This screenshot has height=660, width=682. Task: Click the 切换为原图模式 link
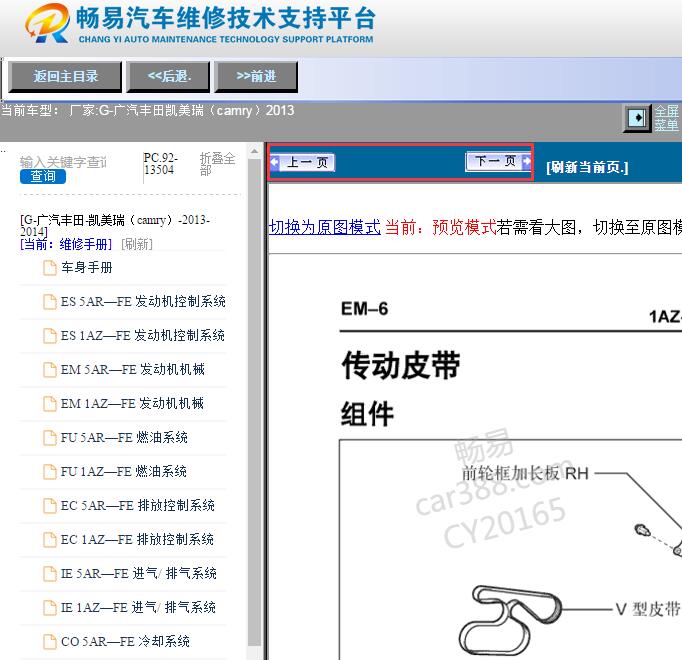tap(324, 227)
